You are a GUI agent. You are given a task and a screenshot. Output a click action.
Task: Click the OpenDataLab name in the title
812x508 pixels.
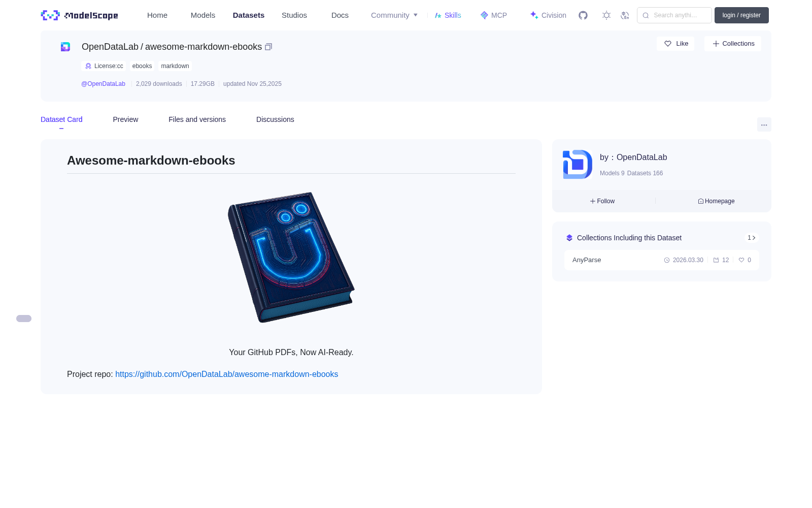click(110, 47)
